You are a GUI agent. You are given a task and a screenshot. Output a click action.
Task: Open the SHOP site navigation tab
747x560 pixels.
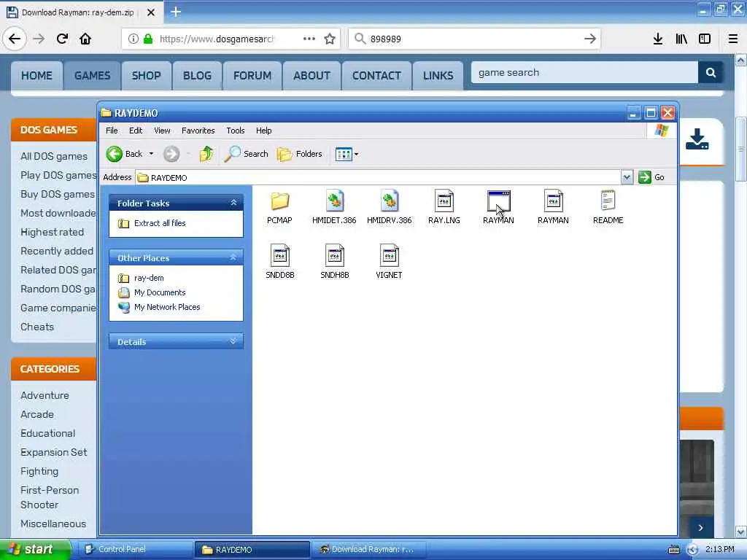[x=146, y=75]
